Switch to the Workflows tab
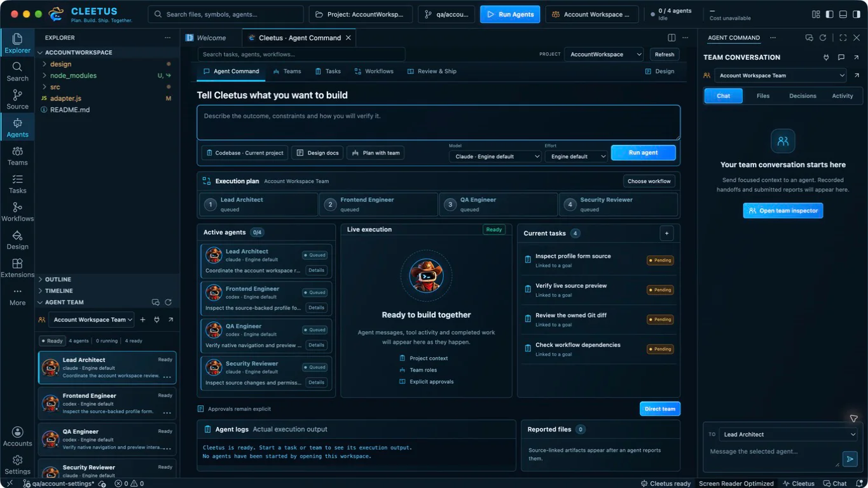The width and height of the screenshot is (868, 488). 374,71
